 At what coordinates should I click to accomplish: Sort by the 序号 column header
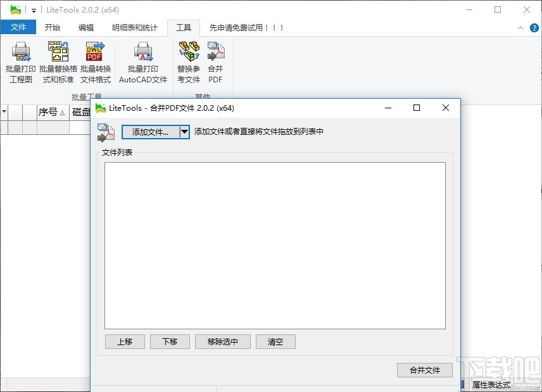pyautogui.click(x=49, y=112)
